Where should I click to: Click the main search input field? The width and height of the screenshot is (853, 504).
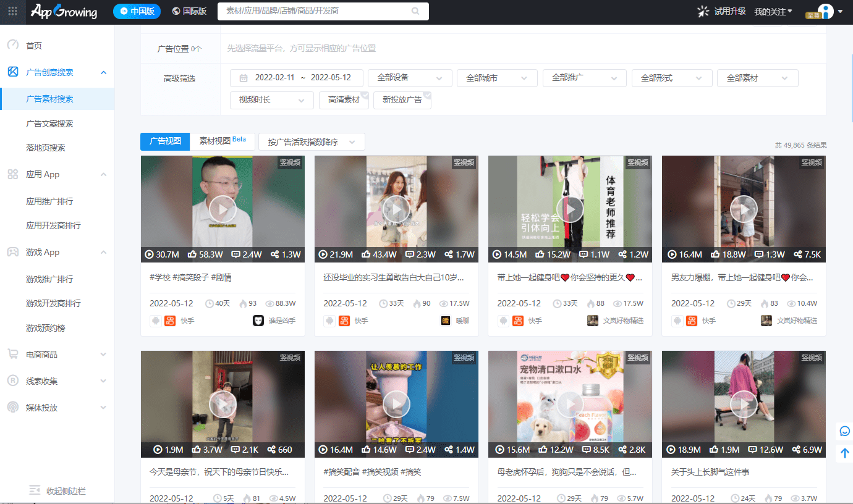click(x=312, y=11)
